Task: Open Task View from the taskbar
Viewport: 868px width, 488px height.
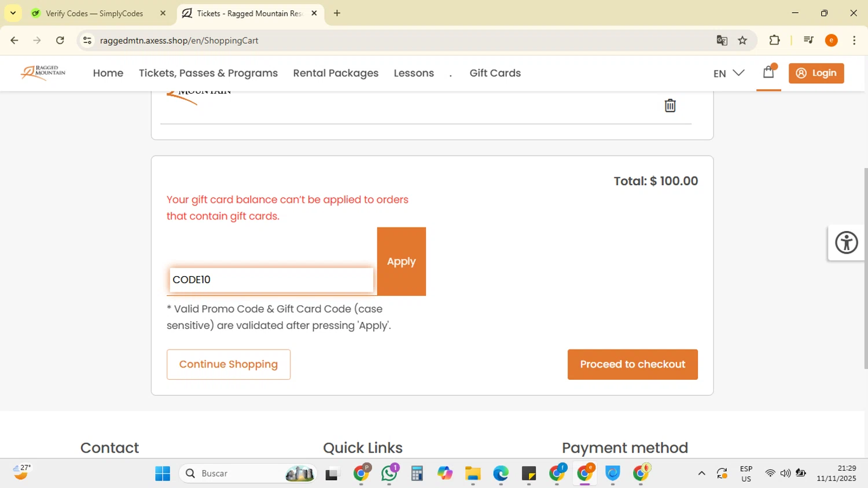Action: [332, 474]
